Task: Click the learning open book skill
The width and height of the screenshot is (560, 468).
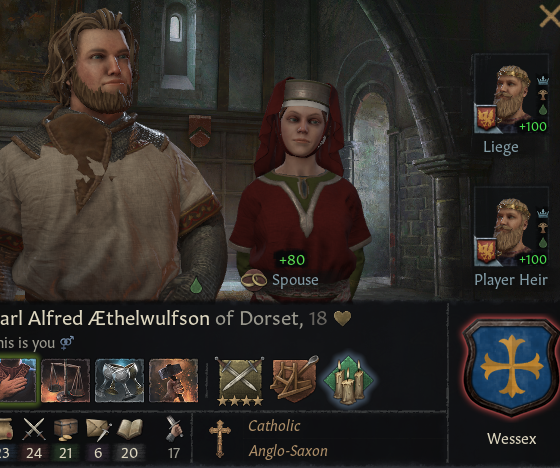Action: 130,429
